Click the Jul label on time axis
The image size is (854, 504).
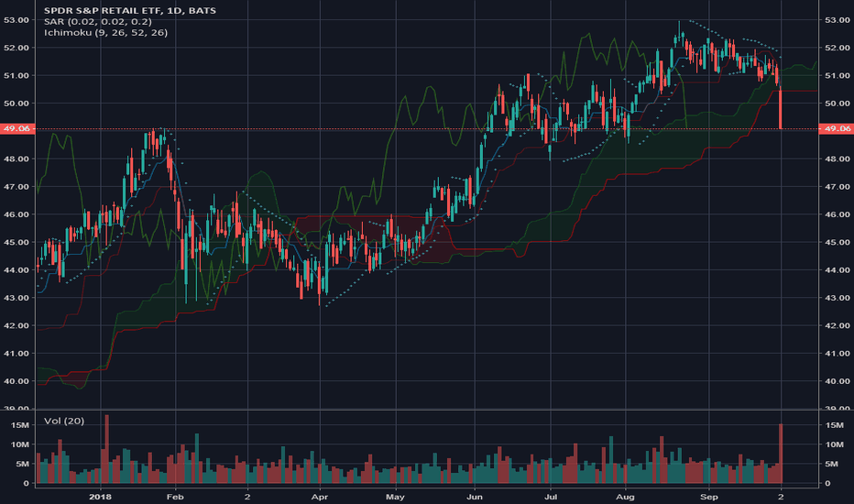[550, 497]
